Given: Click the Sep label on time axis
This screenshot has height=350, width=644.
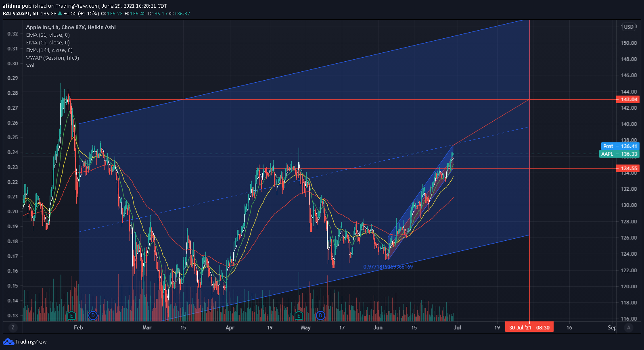Looking at the screenshot, I should 612,327.
